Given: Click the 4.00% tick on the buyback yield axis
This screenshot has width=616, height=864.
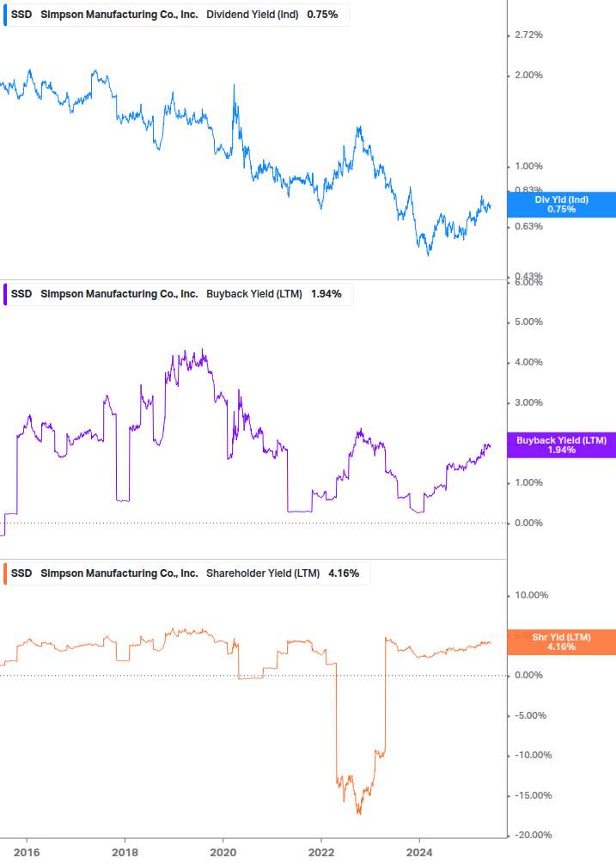Looking at the screenshot, I should pos(528,363).
